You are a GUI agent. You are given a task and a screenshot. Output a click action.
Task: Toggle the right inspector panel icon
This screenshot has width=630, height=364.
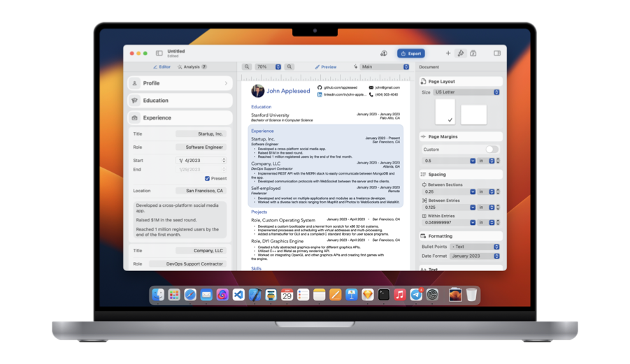point(497,53)
